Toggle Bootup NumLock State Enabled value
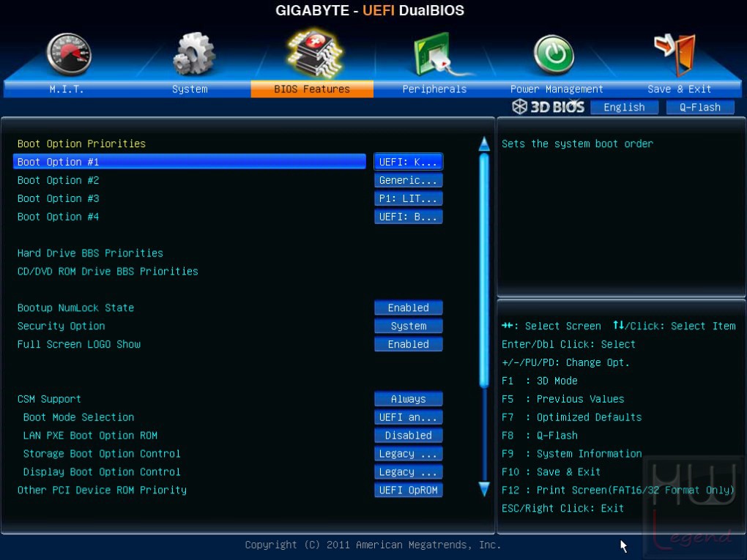This screenshot has width=747, height=560. point(408,307)
